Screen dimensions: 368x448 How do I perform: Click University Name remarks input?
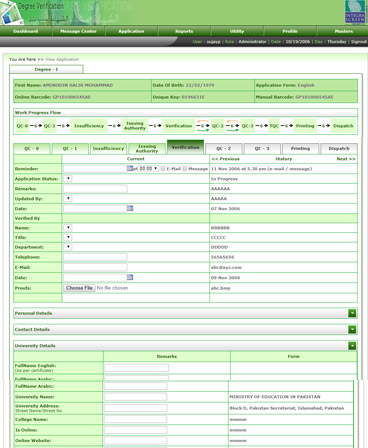[x=135, y=397]
